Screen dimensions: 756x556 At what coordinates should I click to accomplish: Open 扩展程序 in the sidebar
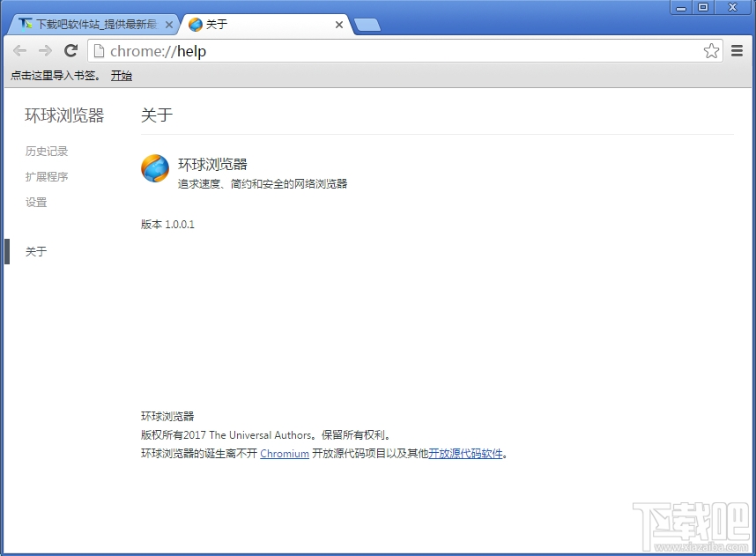47,177
